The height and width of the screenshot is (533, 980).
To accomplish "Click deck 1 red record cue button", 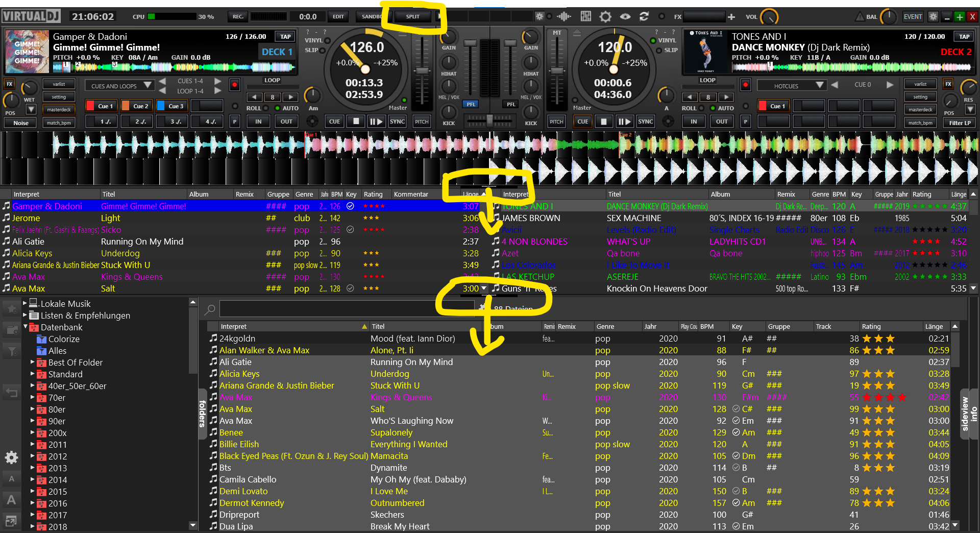I will tap(235, 84).
